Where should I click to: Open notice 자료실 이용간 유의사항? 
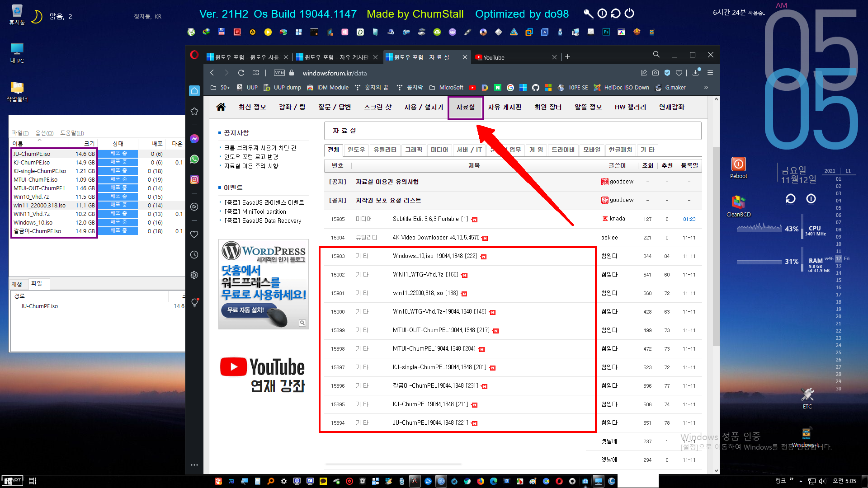387,182
